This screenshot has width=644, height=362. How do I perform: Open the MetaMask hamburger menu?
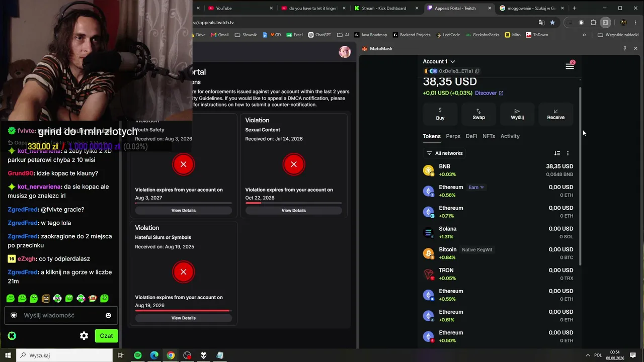click(570, 66)
